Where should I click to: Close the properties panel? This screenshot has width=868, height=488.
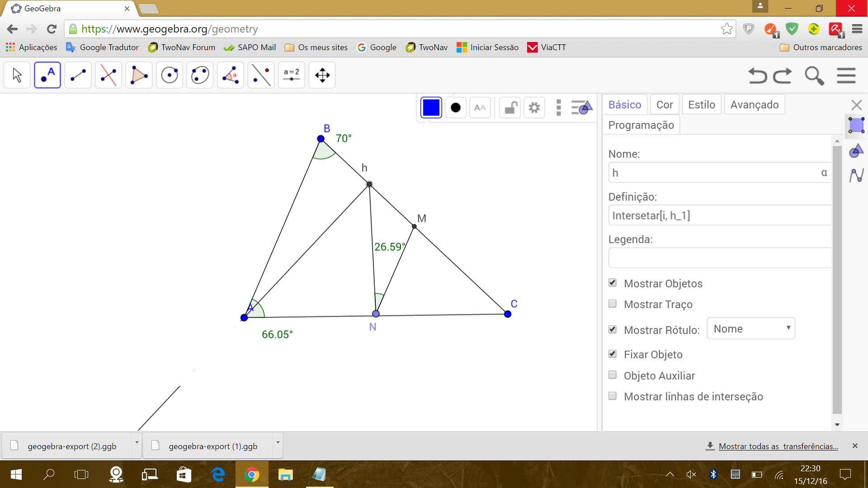pyautogui.click(x=856, y=105)
